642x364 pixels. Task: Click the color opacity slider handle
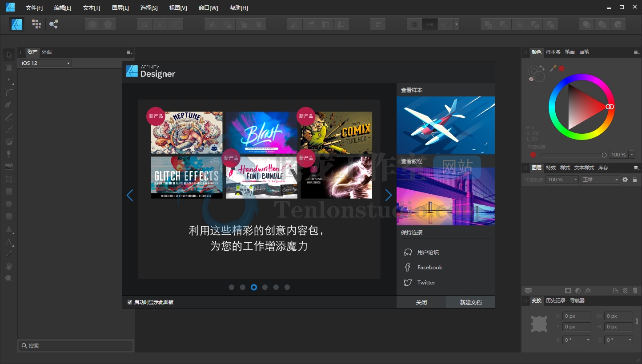tap(604, 155)
